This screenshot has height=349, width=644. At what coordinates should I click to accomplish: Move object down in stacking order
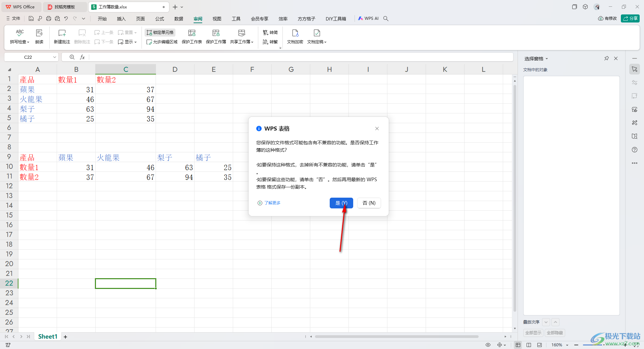(546, 322)
